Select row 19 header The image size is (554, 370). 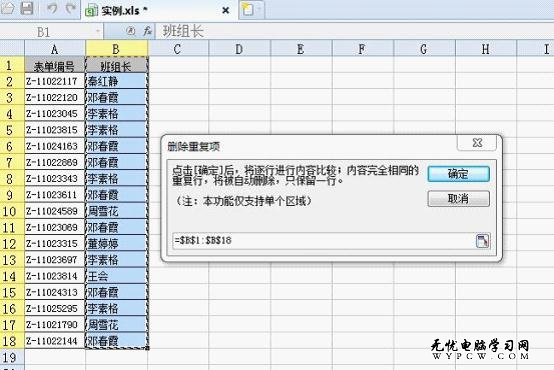[12, 357]
